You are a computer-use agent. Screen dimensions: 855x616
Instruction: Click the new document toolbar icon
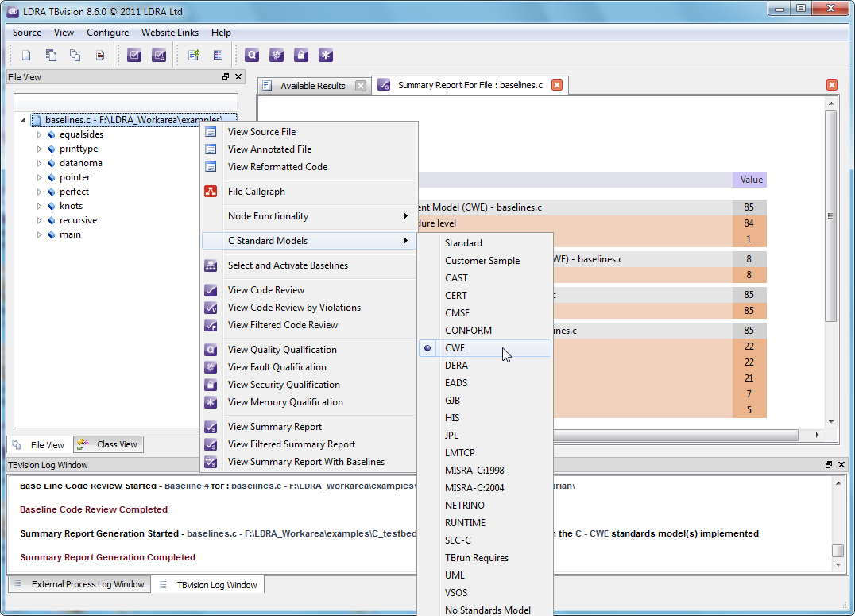click(26, 55)
